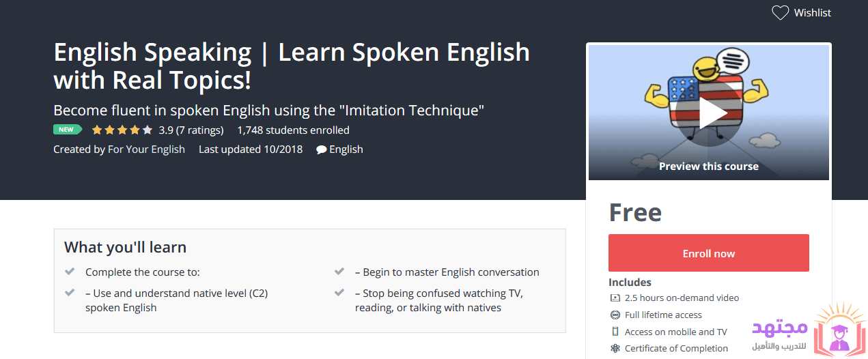
Task: Click the green NEW badge
Action: [x=67, y=130]
